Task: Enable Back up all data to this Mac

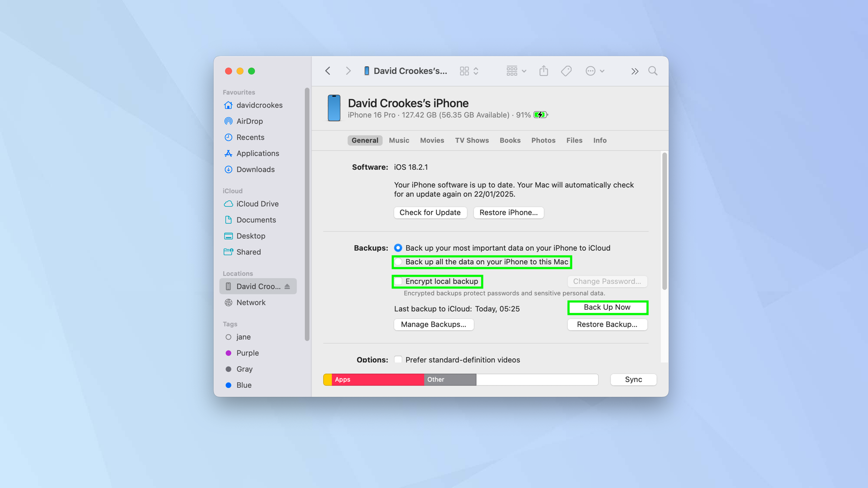Action: point(398,262)
